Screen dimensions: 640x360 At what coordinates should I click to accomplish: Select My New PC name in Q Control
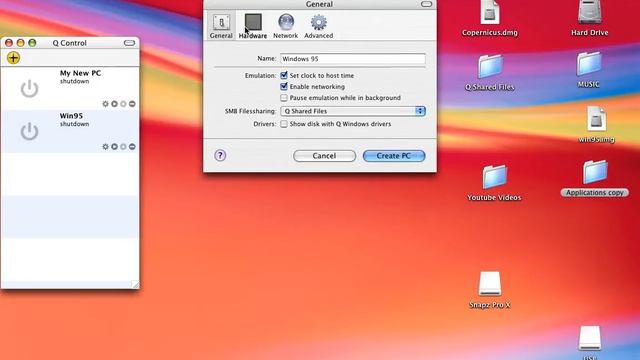tap(80, 73)
